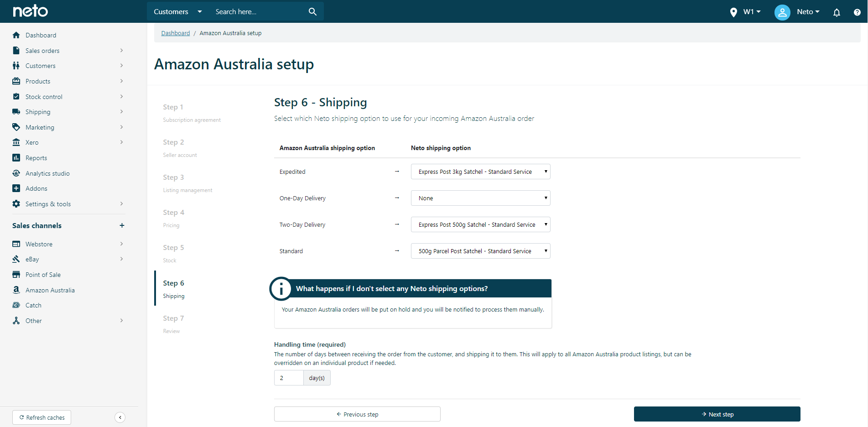Click the handling time days input
Image resolution: width=868 pixels, height=427 pixels.
pos(289,378)
